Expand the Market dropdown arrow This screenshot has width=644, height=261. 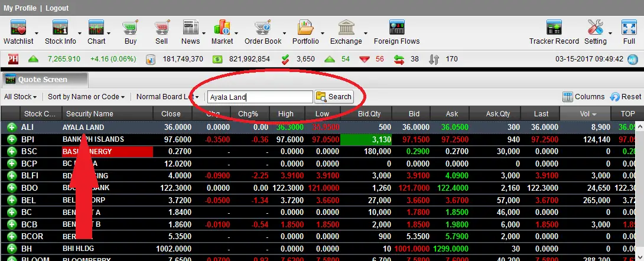click(x=236, y=33)
